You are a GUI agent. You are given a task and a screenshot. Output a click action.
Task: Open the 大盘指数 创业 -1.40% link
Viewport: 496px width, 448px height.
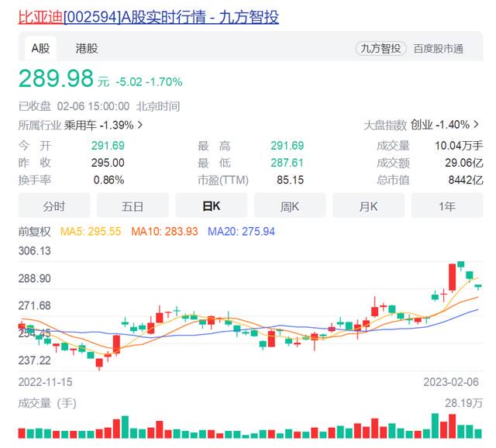pos(421,125)
